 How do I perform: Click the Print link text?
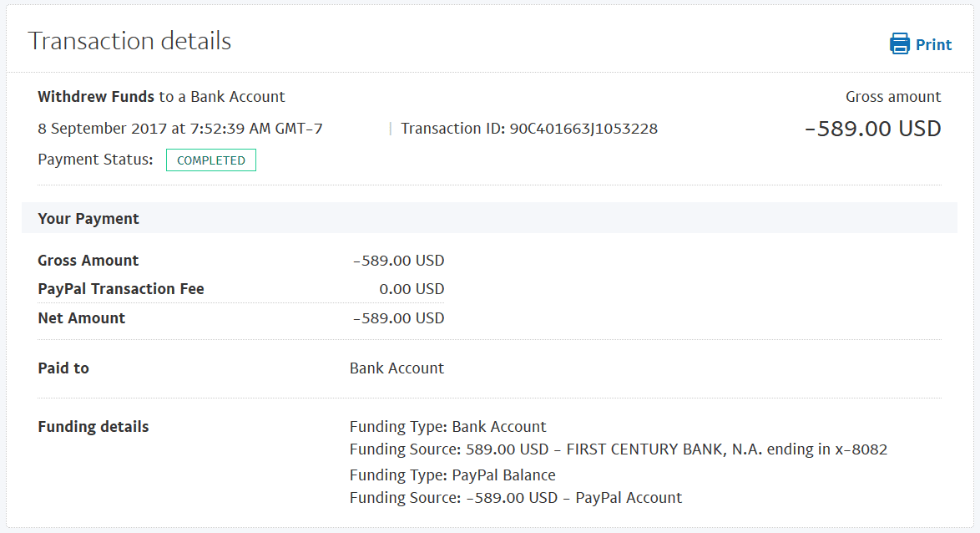click(933, 45)
